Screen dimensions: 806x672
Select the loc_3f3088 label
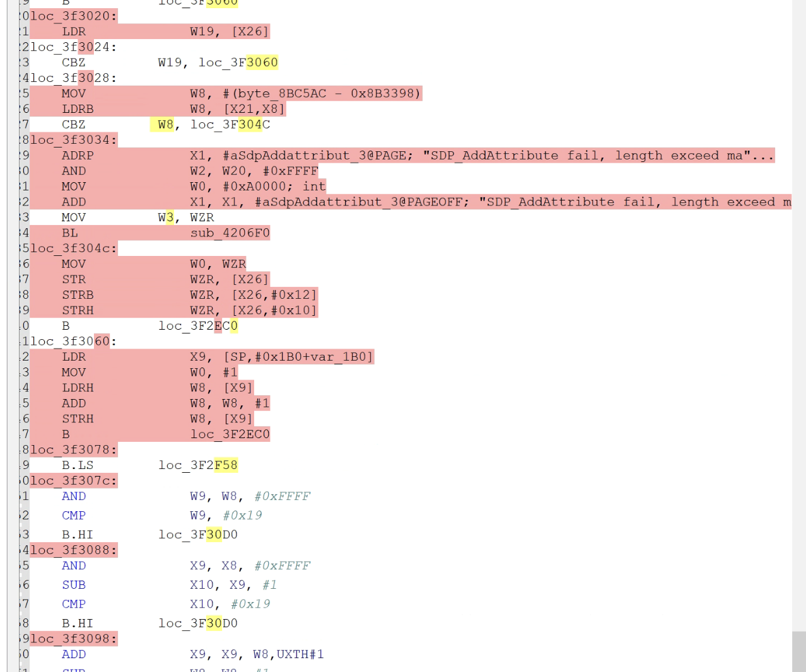click(x=74, y=550)
